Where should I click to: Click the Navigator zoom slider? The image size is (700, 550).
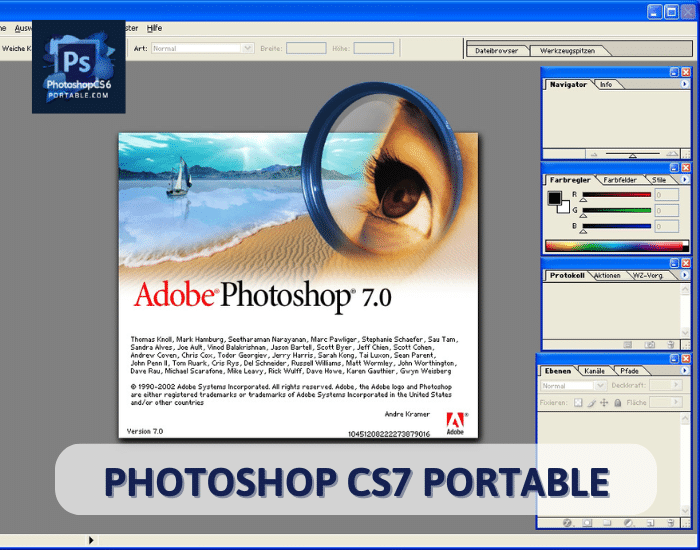tap(632, 154)
